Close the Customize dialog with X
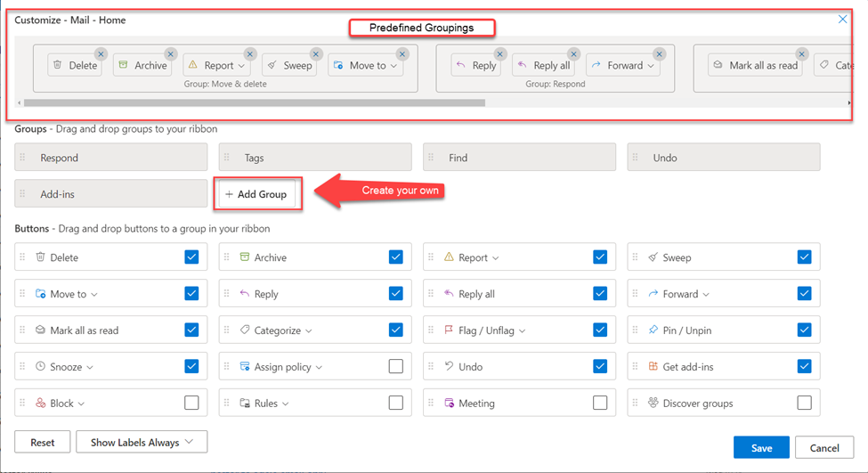This screenshot has width=868, height=473. [842, 20]
